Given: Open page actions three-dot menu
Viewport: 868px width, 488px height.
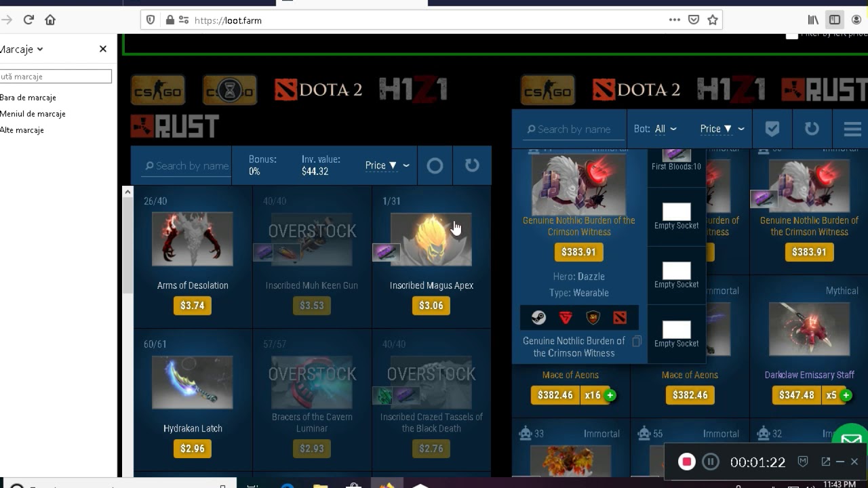Looking at the screenshot, I should click(x=674, y=20).
